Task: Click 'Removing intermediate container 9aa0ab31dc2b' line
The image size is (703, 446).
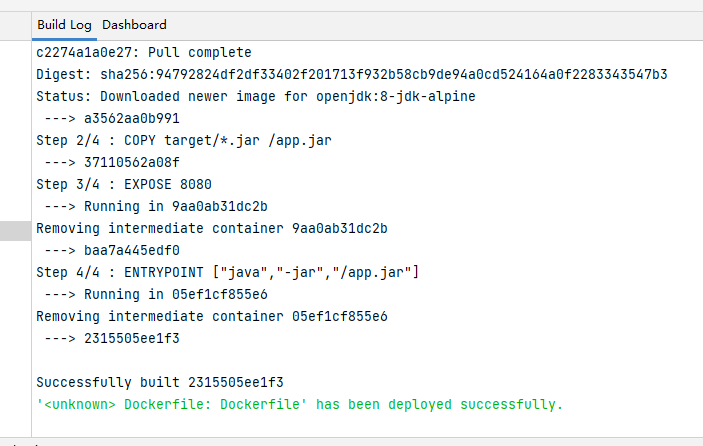Action: [211, 228]
